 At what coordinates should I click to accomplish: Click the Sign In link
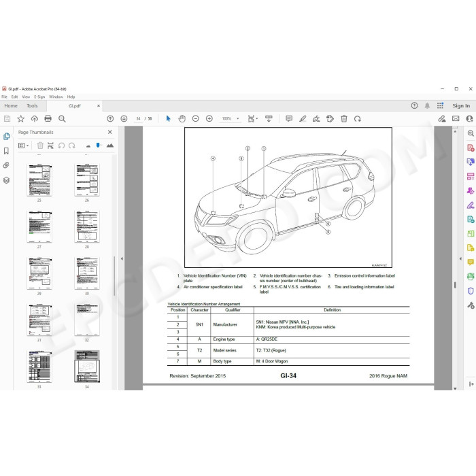point(461,105)
